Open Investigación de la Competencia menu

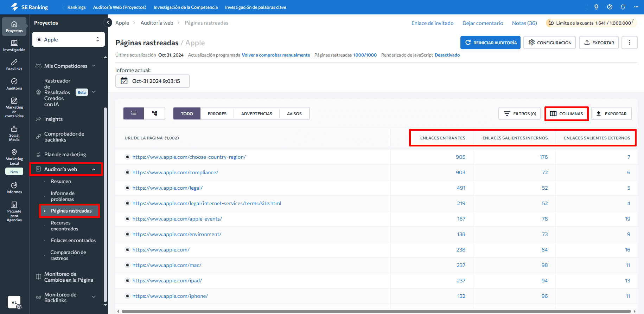[x=186, y=7]
